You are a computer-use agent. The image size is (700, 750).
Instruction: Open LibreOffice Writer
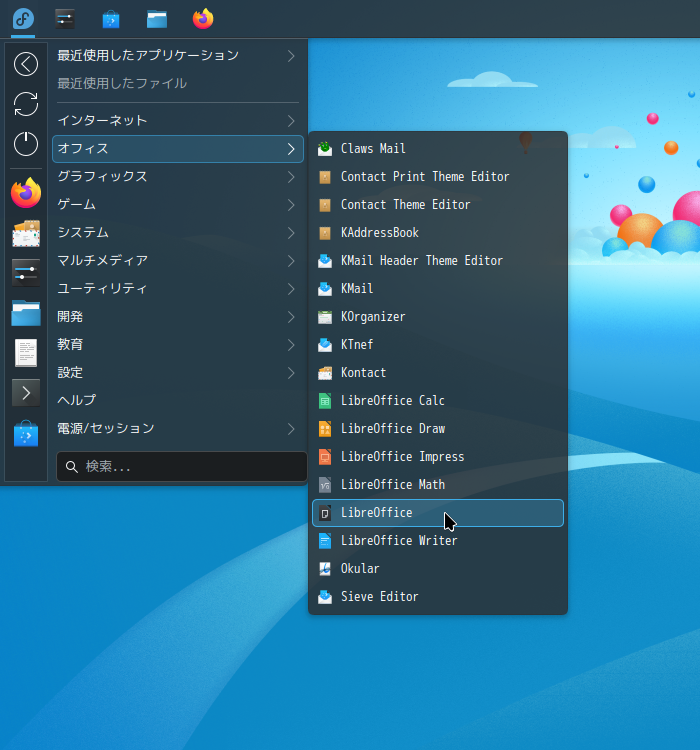pos(398,541)
